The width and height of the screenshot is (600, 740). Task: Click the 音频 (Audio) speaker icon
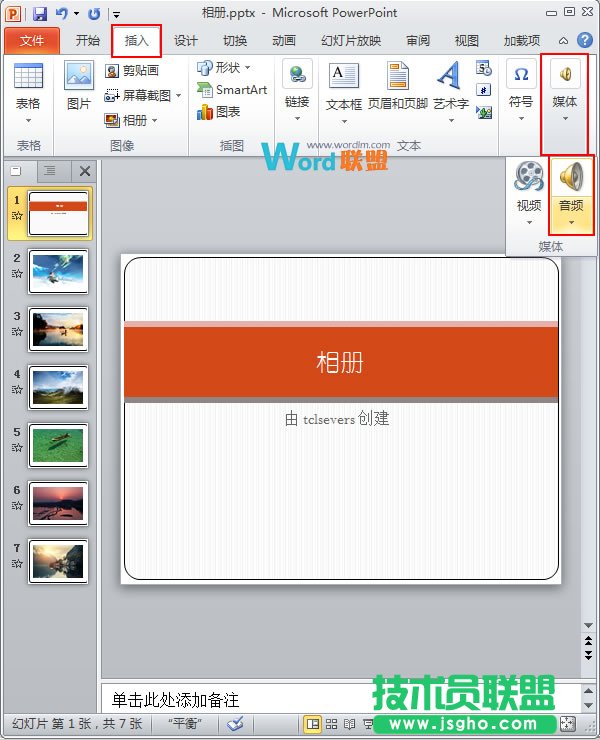point(571,177)
